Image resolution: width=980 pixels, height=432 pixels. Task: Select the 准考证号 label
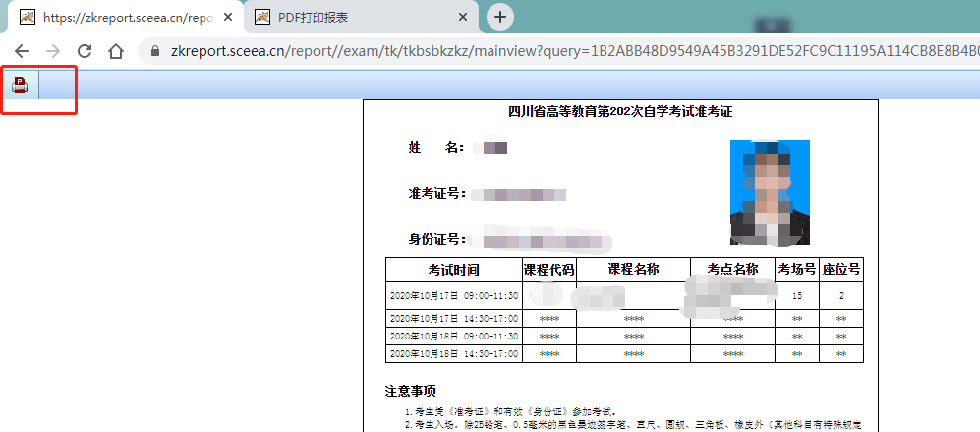(437, 194)
